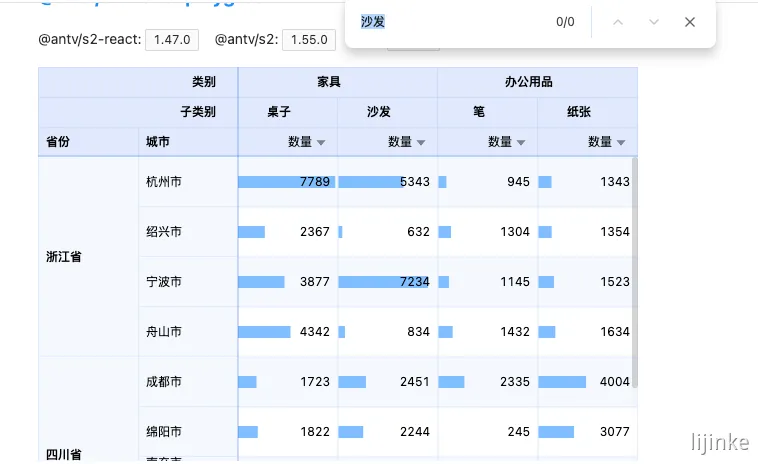Close the find bar
Viewport: 758px width, 464px height.
click(690, 22)
